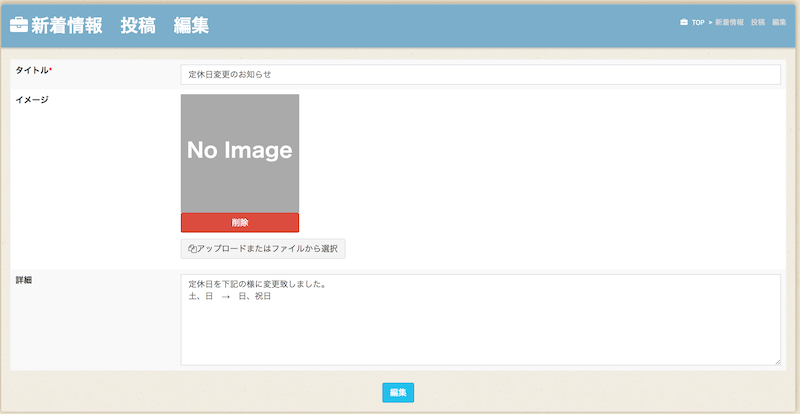Click the text line 定休日を下記の様に変更致しました。

257,284
